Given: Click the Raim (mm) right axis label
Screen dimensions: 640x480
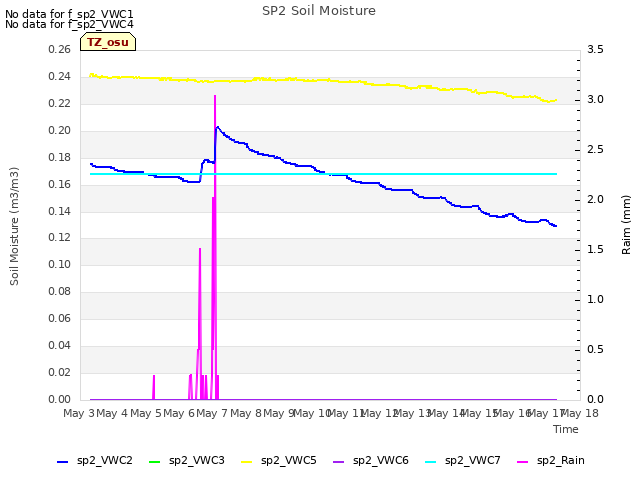Looking at the screenshot, I should pyautogui.click(x=626, y=225).
